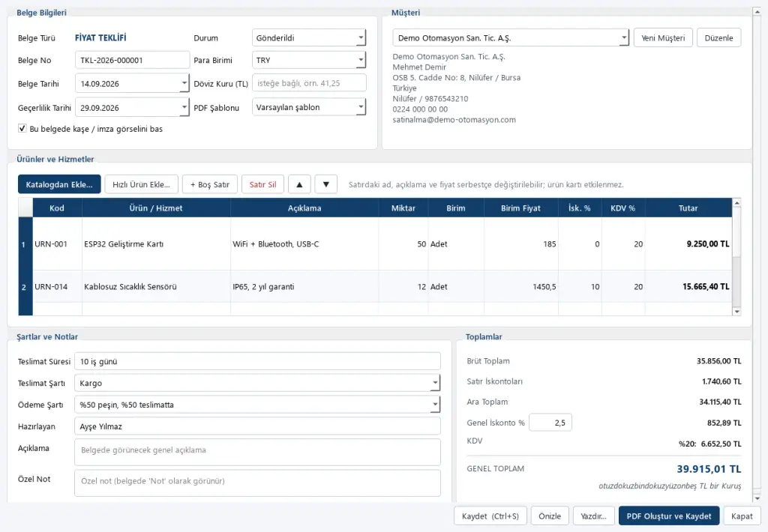This screenshot has width=768, height=532.
Task: Click the page scrollbar up arrow
Action: pos(757,11)
